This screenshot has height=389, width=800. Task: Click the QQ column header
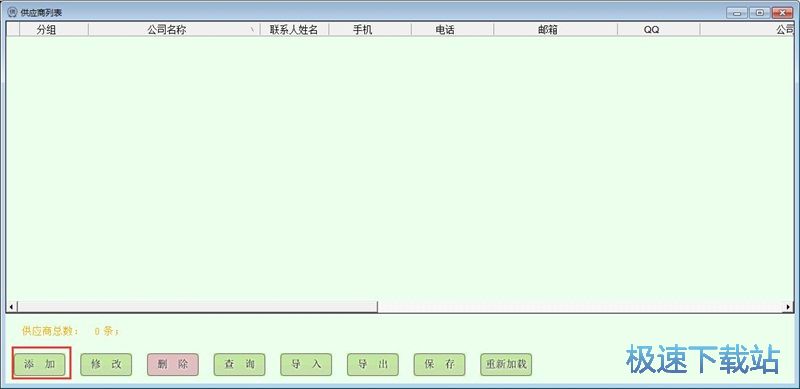[659, 30]
